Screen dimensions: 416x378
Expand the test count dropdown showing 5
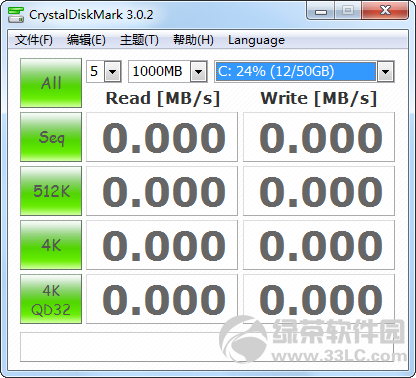112,71
